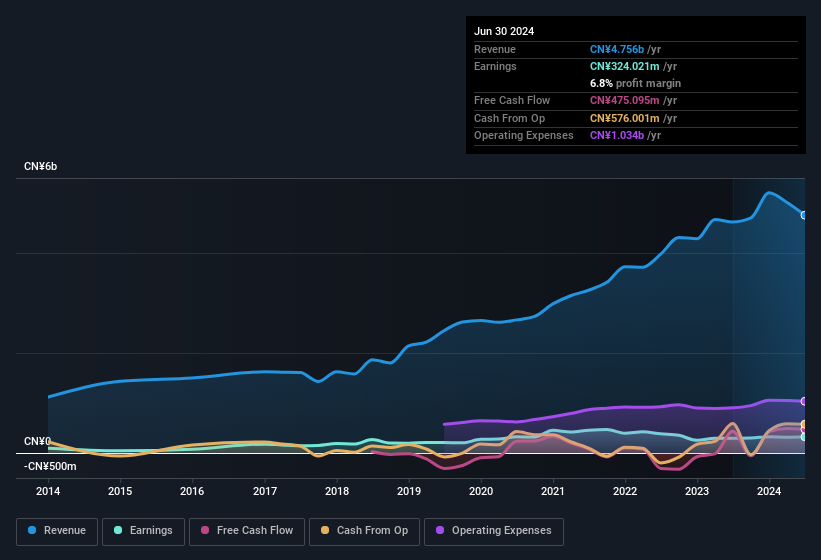This screenshot has height=560, width=821.
Task: Click the 2015 x-axis label
Action: click(x=120, y=491)
